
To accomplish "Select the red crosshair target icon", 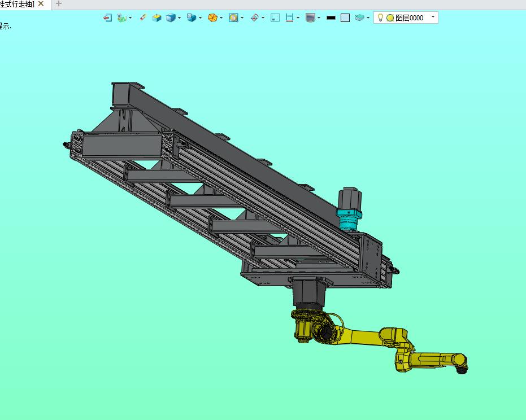I will coord(254,17).
